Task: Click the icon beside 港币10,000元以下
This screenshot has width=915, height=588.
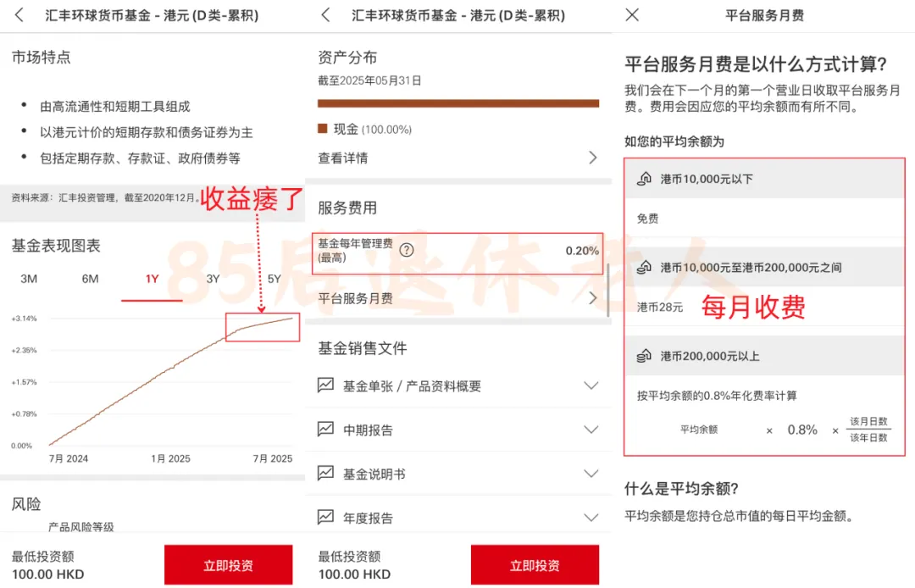Action: click(644, 179)
